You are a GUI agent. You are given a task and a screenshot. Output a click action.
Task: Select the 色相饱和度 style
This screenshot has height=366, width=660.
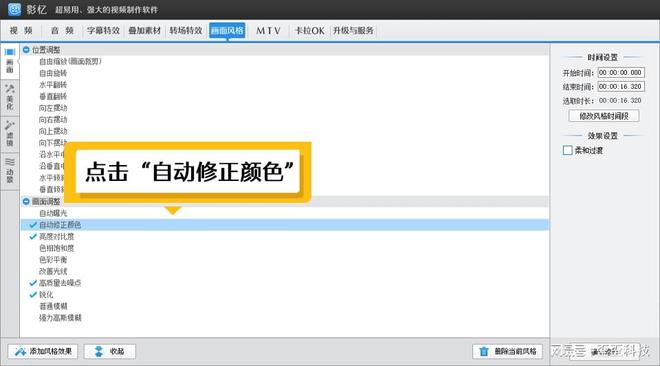(x=56, y=248)
